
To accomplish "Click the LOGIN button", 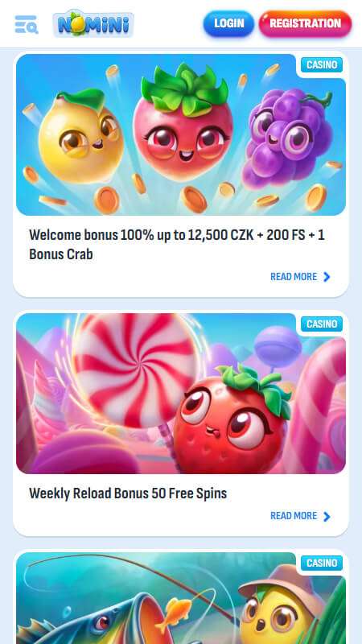I will (228, 23).
